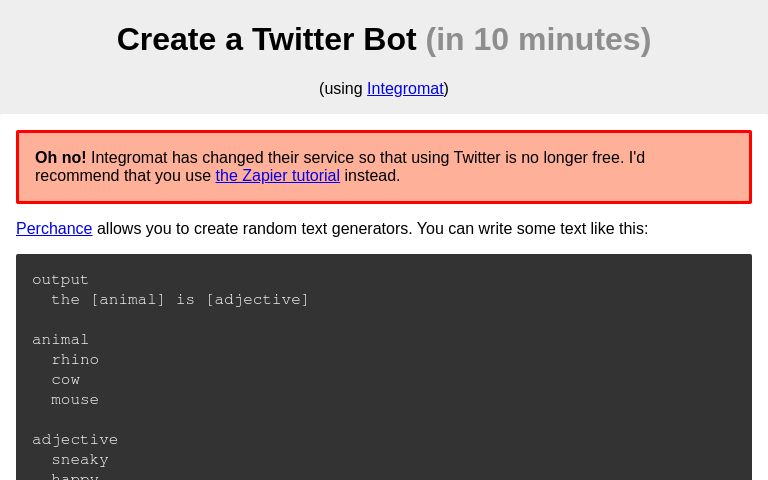Click the page title Create a Twitter Bot
This screenshot has height=480, width=768.
point(267,39)
